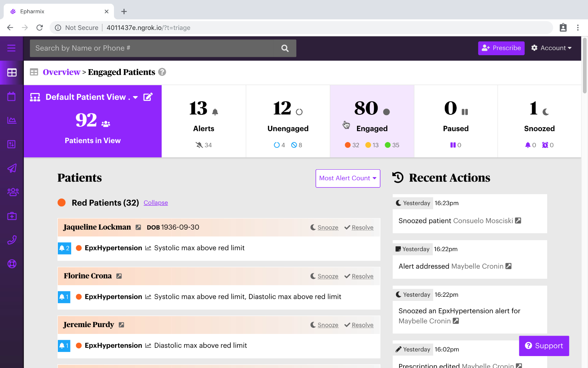Go back in the browser
Viewport: 588px width, 368px height.
(x=10, y=28)
